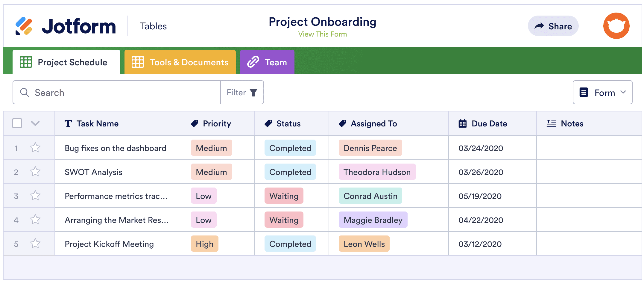Viewport: 644px width, 284px height.
Task: Click the Filter funnel icon
Action: coord(253,93)
